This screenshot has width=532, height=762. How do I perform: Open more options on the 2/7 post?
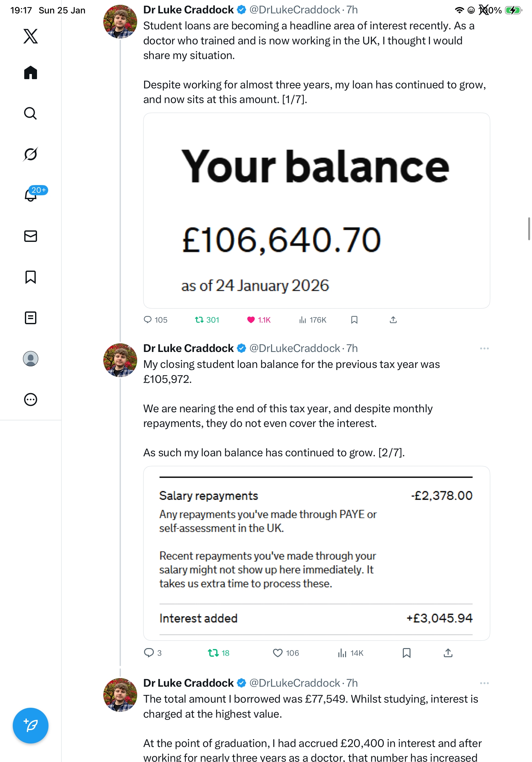click(x=484, y=348)
